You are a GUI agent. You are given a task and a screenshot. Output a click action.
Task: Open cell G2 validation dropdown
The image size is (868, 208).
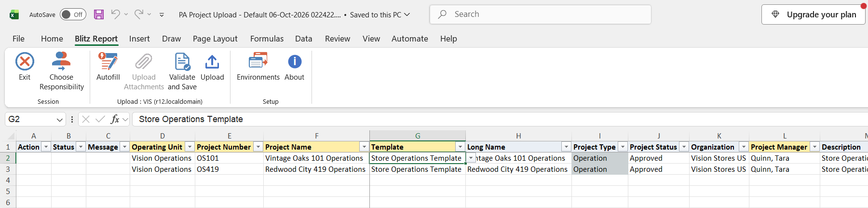471,158
